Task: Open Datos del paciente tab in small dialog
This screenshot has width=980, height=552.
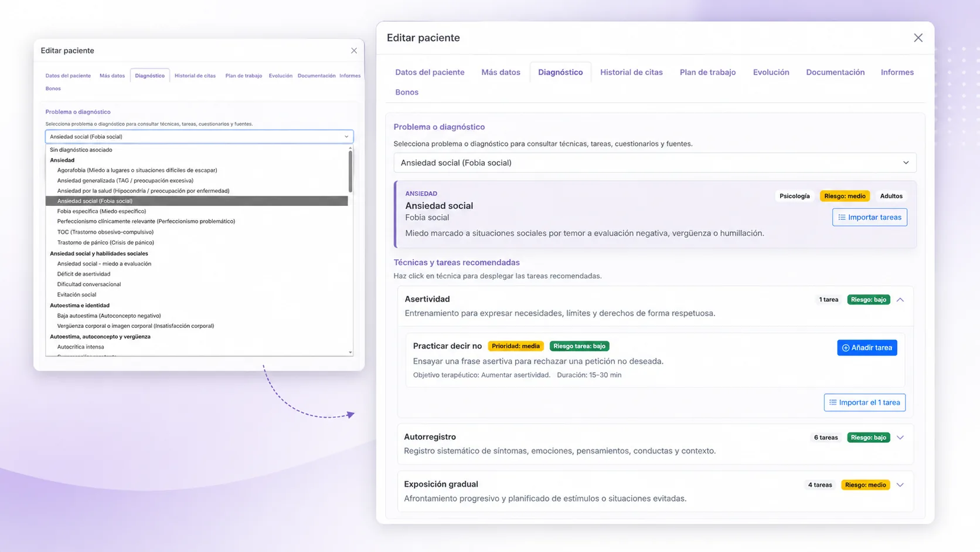Action: pyautogui.click(x=68, y=76)
